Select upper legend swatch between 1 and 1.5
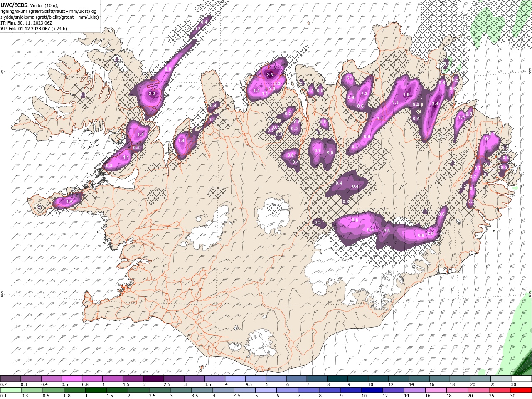This screenshot has height=399, width=532. click(x=112, y=379)
